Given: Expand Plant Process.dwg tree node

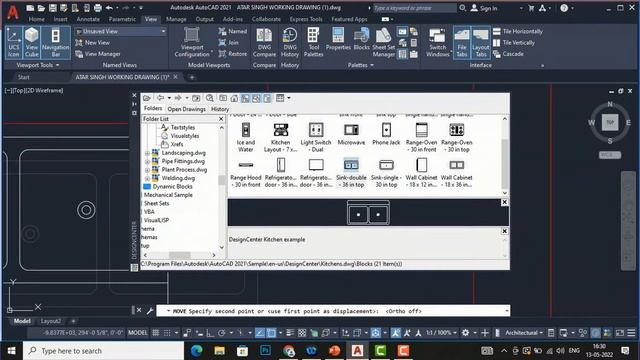Looking at the screenshot, I should [147, 170].
